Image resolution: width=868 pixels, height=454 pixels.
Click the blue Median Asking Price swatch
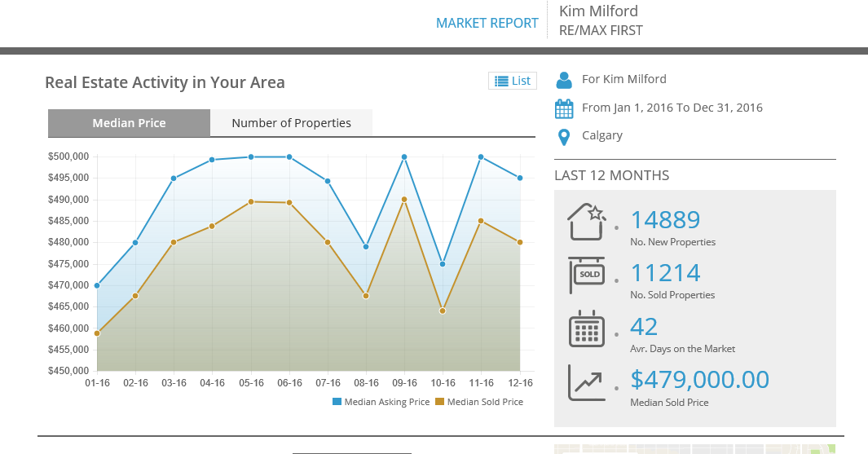(337, 402)
